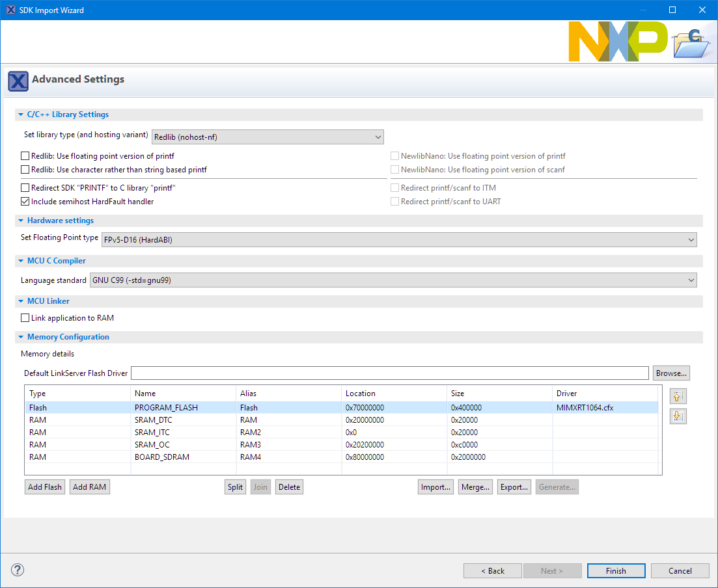This screenshot has height=588, width=718.
Task: Toggle Link application to RAM checkbox
Action: (25, 318)
